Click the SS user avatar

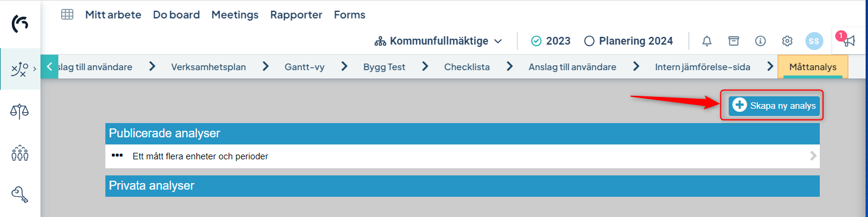tap(814, 41)
